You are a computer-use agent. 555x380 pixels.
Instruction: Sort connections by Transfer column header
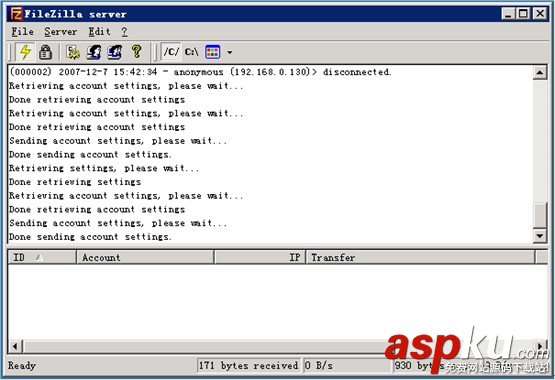pos(421,257)
